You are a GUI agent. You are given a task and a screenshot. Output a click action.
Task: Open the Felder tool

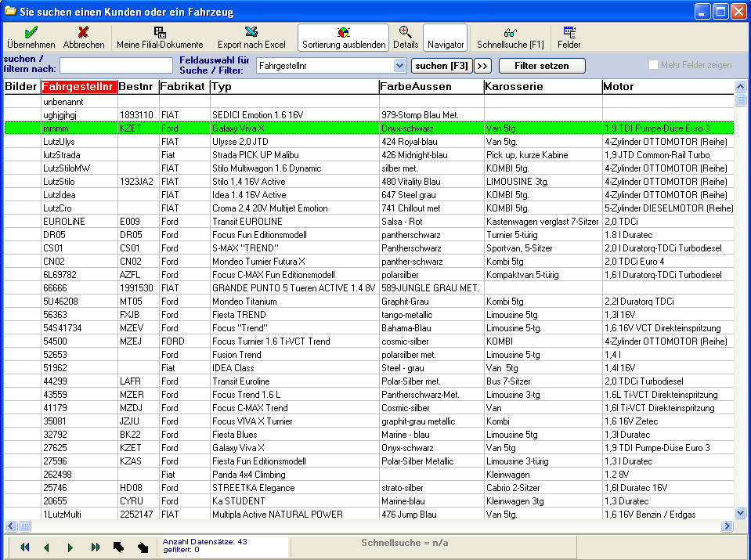click(x=569, y=38)
